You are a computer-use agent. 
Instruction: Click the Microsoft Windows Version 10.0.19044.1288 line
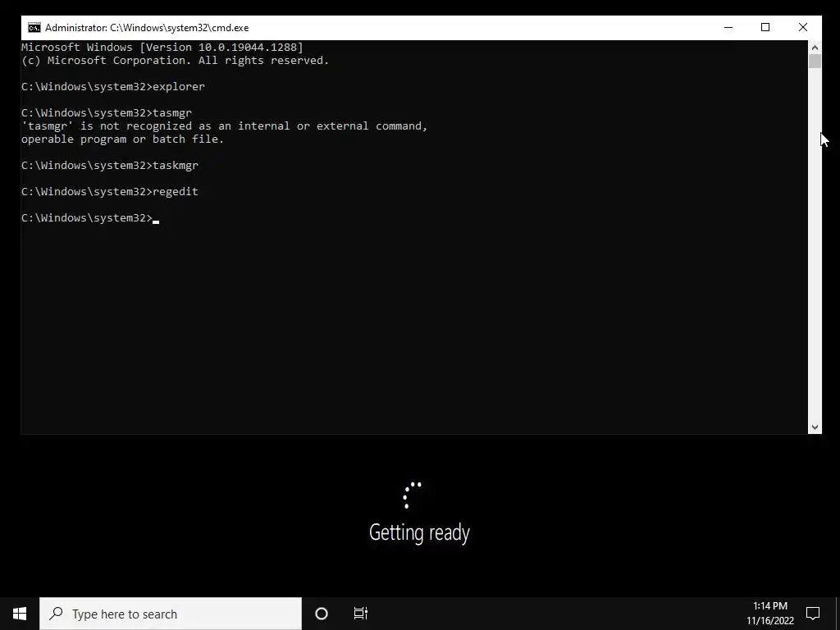point(162,47)
